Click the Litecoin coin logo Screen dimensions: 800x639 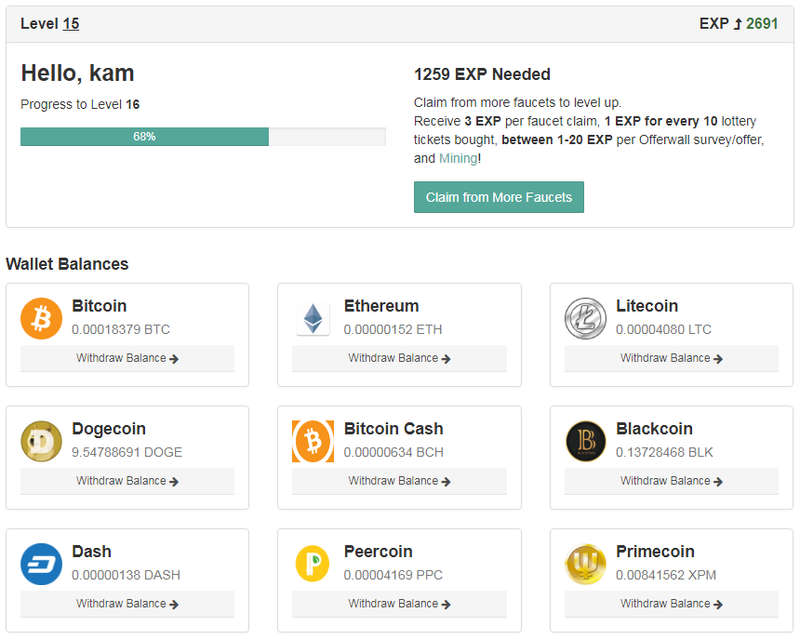pyautogui.click(x=585, y=318)
